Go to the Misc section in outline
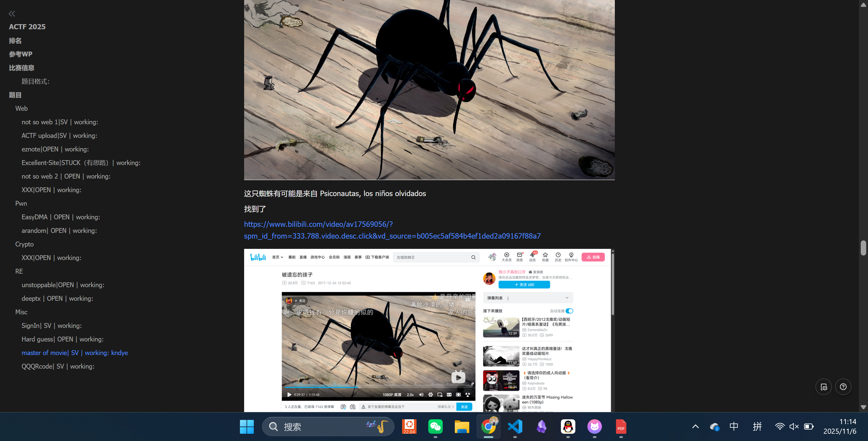868x441 pixels. [21, 312]
